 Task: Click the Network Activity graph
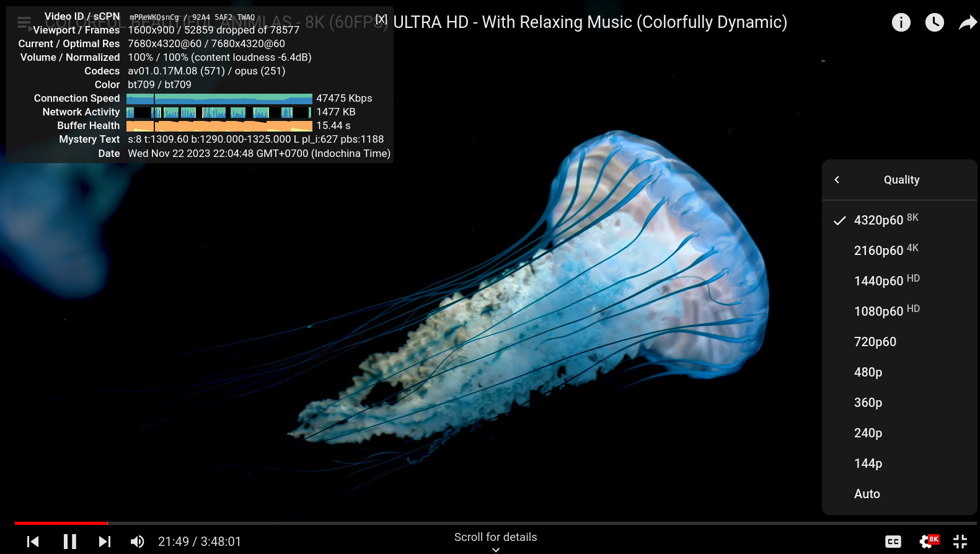219,112
